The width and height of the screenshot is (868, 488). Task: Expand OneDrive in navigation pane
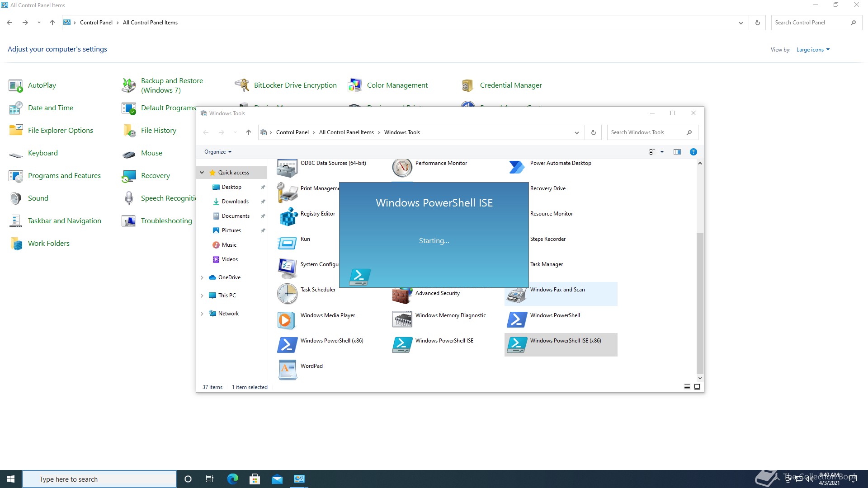pyautogui.click(x=202, y=277)
